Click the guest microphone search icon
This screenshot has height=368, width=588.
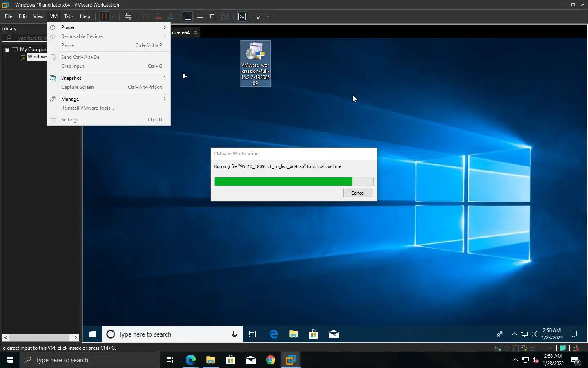(234, 334)
